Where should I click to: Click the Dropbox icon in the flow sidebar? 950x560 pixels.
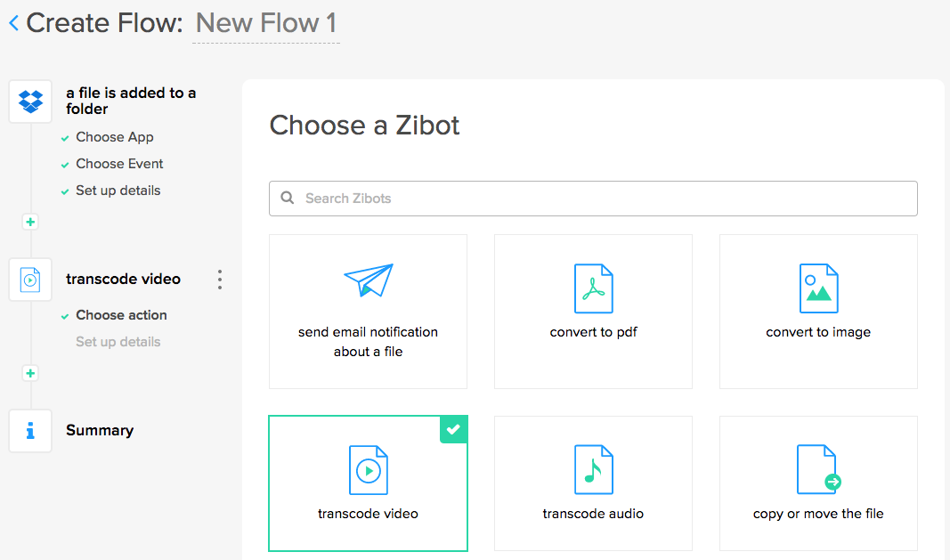click(x=30, y=101)
